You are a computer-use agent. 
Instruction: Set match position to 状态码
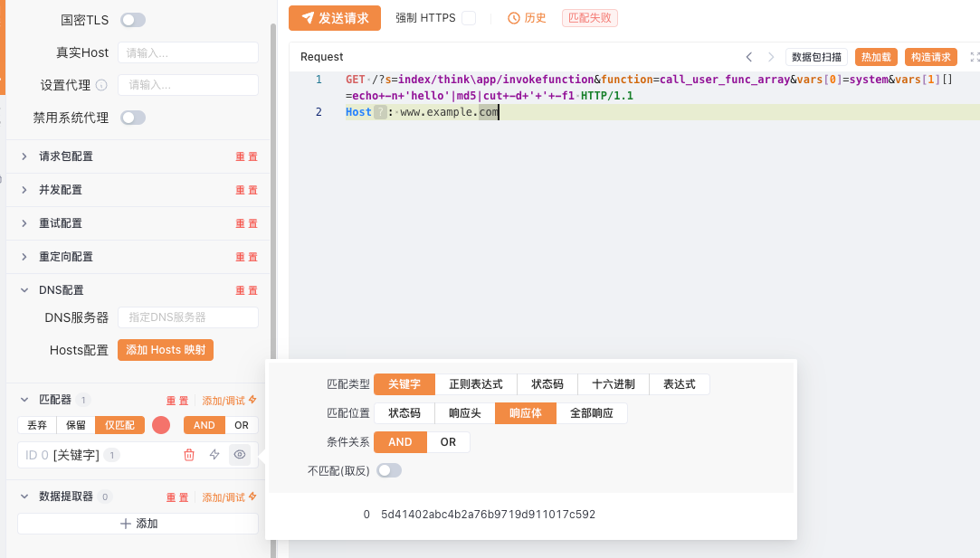[404, 413]
